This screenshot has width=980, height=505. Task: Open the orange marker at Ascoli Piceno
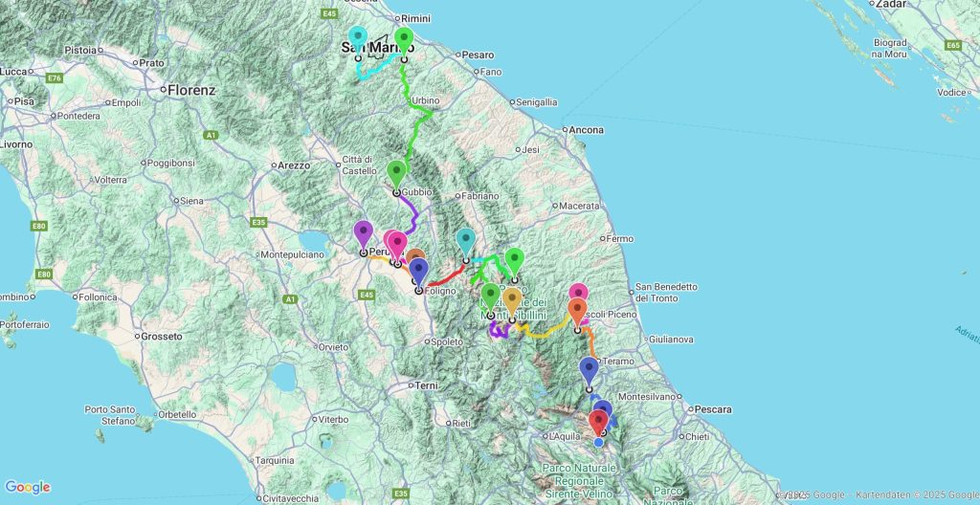[577, 311]
